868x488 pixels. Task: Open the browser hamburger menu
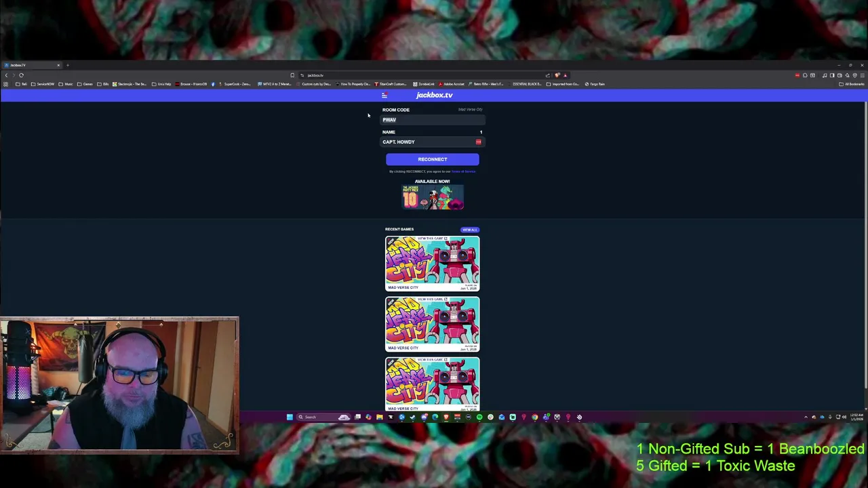coord(862,75)
